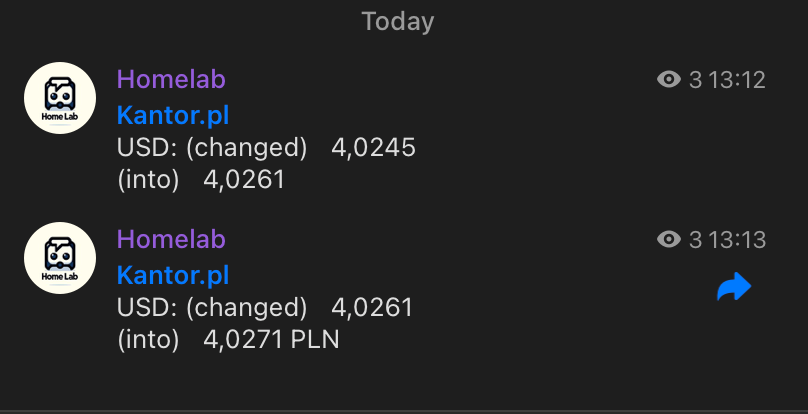Click the 4,0271 PLN rate value
Image resolution: width=808 pixels, height=414 pixels.
coord(272,340)
